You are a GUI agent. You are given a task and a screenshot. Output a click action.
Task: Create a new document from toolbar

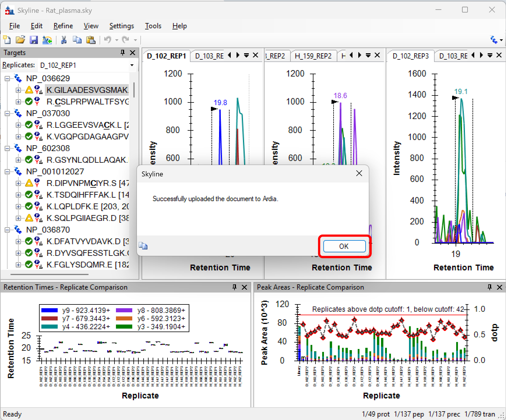(7, 40)
